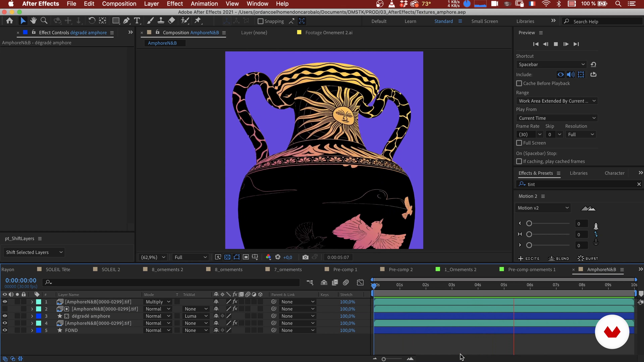Toggle include audio in preview
Image resolution: width=644 pixels, height=362 pixels.
pos(571,74)
